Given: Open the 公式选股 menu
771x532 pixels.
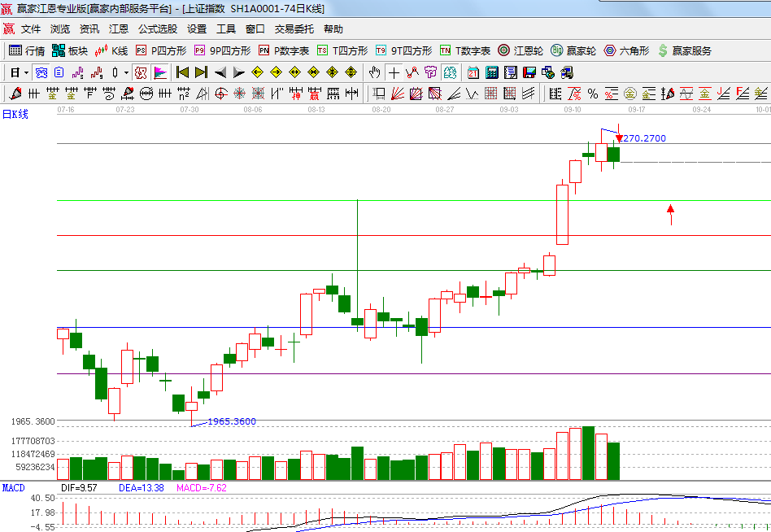Looking at the screenshot, I should tap(157, 29).
